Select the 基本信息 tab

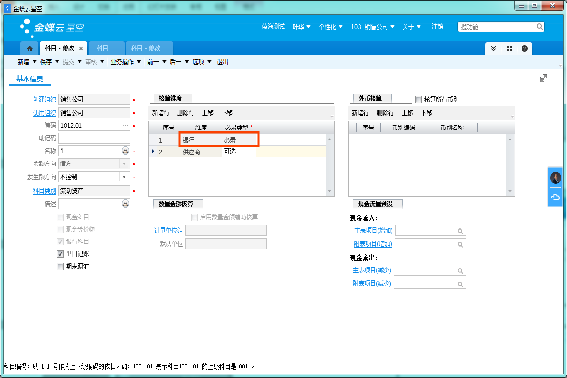point(30,79)
